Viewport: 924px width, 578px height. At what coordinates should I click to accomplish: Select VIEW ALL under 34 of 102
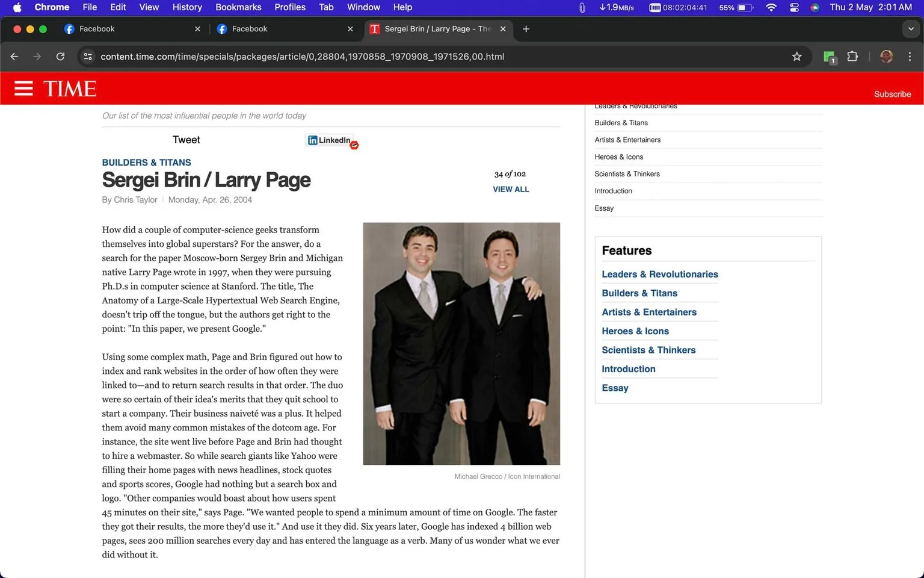pyautogui.click(x=510, y=189)
